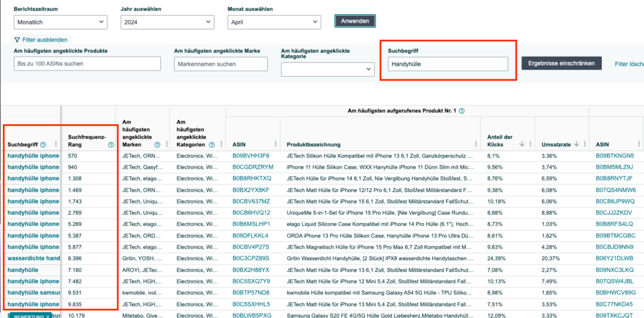The height and width of the screenshot is (318, 644).
Task: Open ASIN link B0CGDRZRYM
Action: click(253, 167)
